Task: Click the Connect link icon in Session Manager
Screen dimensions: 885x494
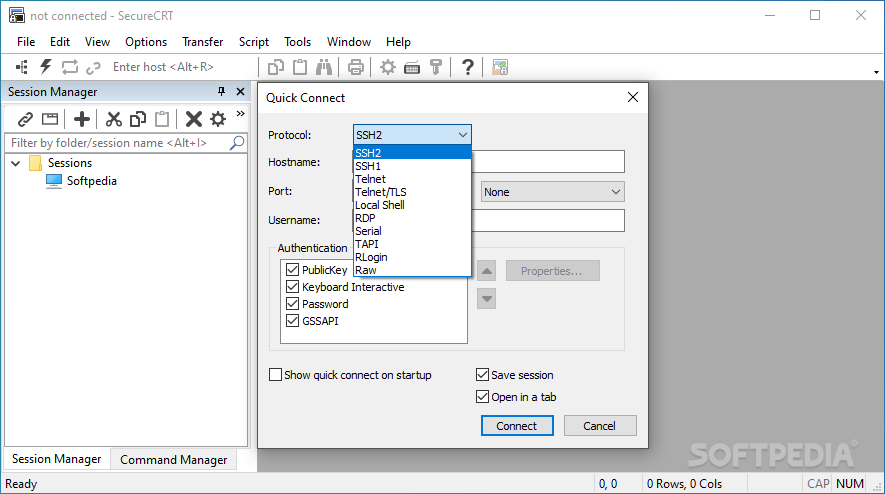Action: click(25, 119)
